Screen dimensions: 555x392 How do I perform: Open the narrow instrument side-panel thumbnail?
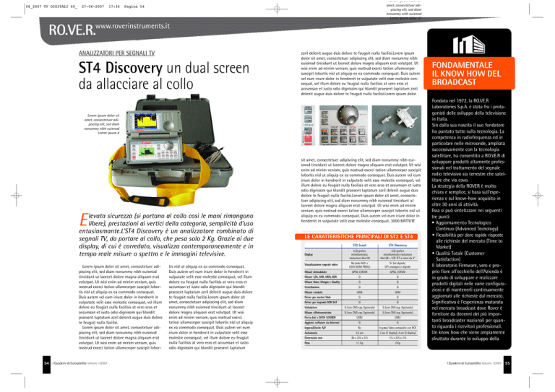click(308, 125)
